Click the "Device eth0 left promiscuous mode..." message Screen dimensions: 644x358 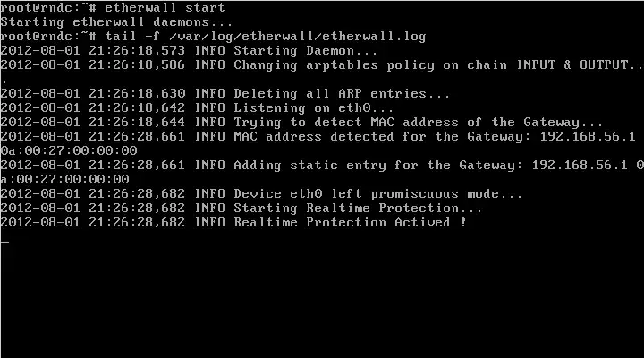point(377,194)
